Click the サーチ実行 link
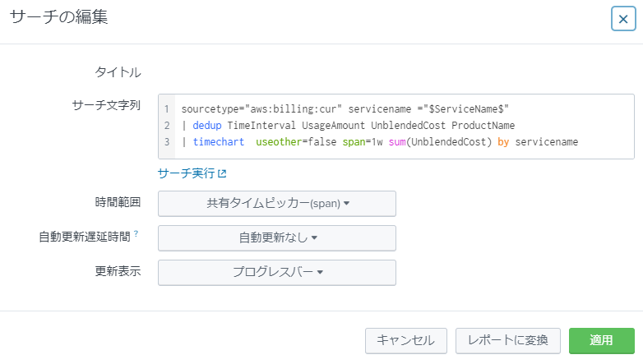This screenshot has width=643, height=364. [192, 173]
